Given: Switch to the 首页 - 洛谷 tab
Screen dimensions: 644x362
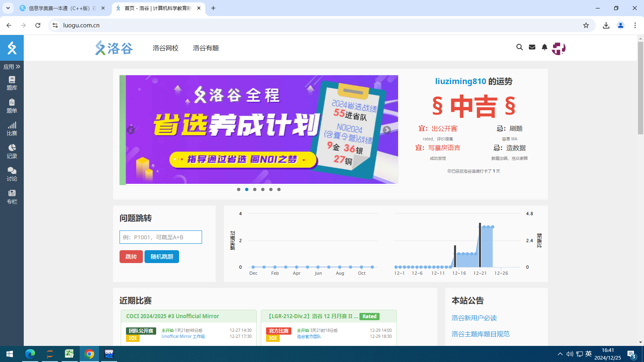Looking at the screenshot, I should 158,8.
